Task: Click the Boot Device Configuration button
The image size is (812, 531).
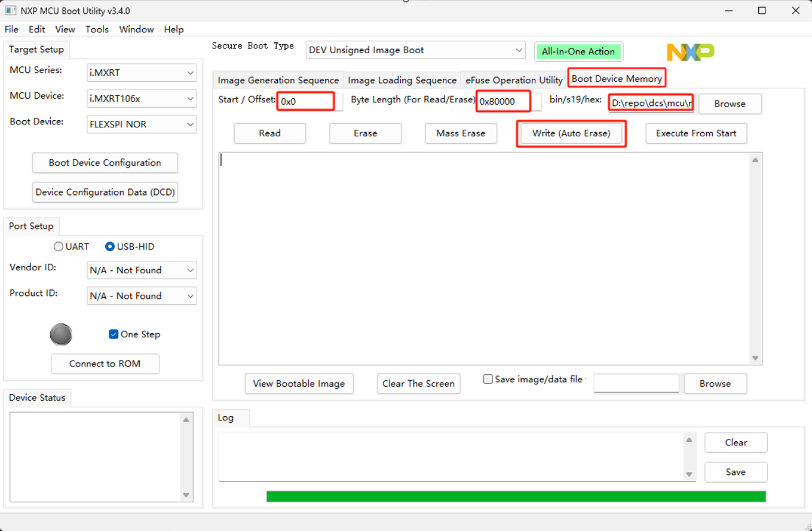Action: tap(105, 163)
